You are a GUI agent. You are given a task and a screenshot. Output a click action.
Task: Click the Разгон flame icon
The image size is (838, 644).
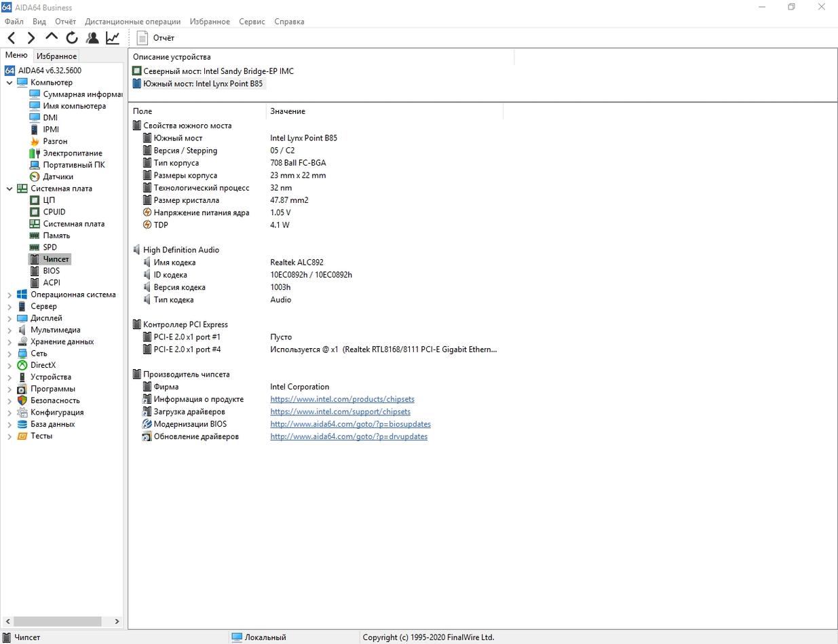[35, 141]
